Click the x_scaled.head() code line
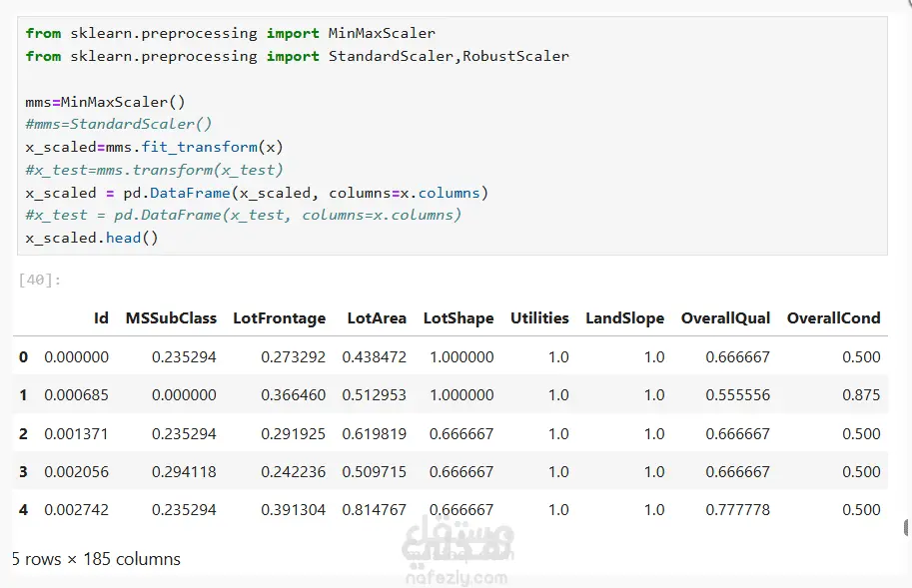The image size is (912, 588). [x=91, y=238]
